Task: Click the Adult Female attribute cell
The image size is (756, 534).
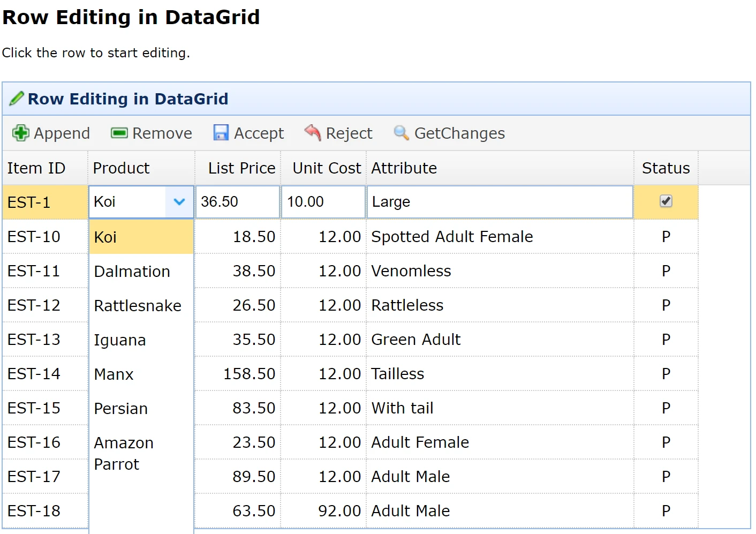Action: (500, 442)
